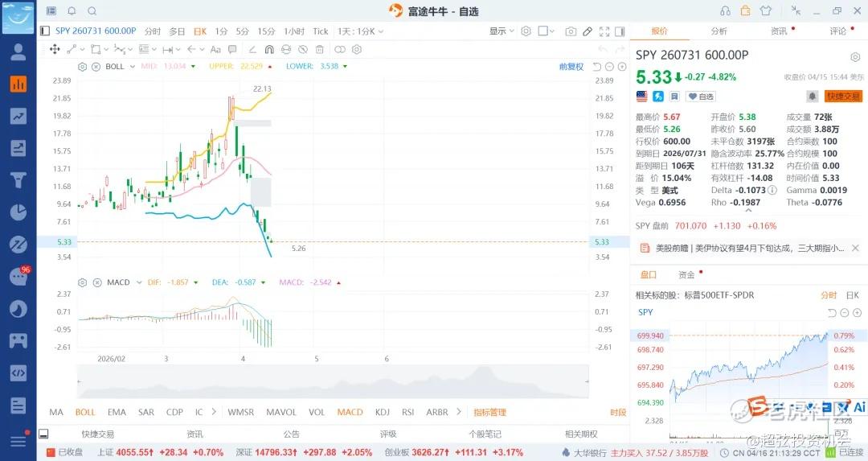
Task: Switch to the 分析 analysis tab
Action: 719,31
